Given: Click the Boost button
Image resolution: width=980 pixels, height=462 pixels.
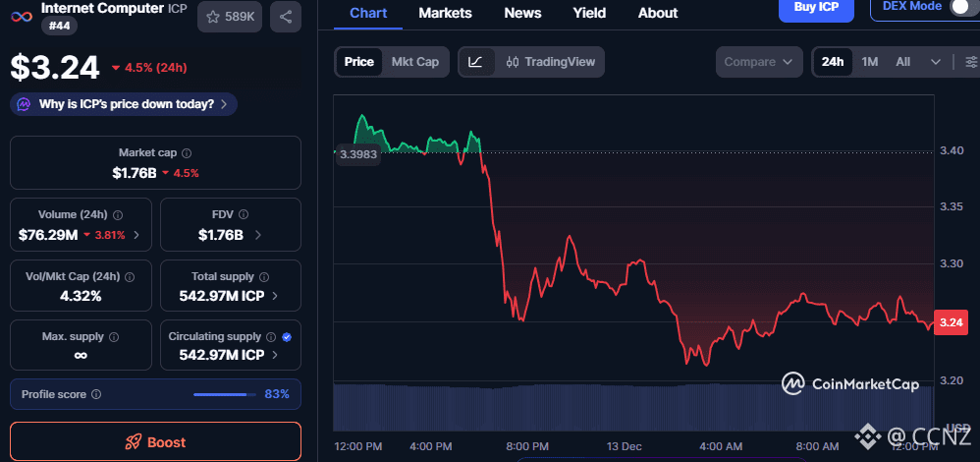Looking at the screenshot, I should [x=155, y=441].
